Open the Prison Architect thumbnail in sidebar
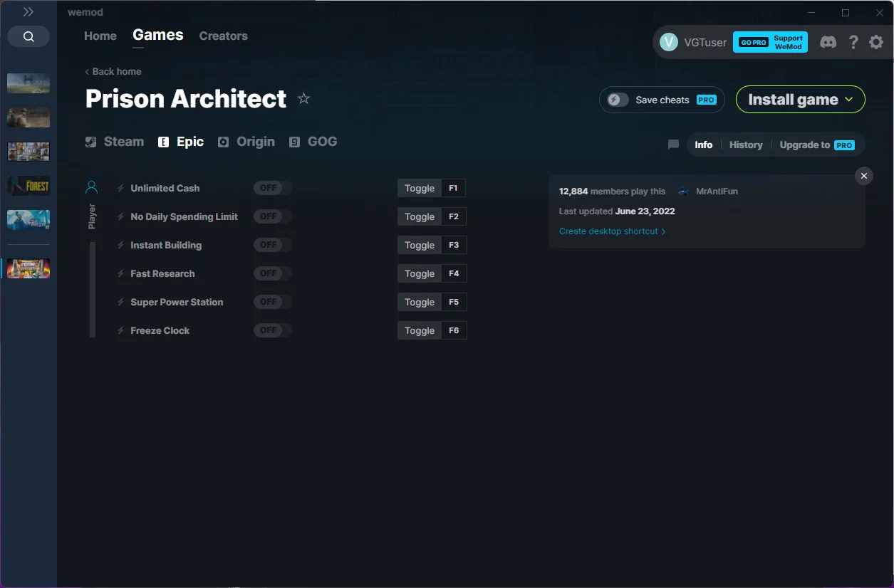The width and height of the screenshot is (894, 588). point(28,268)
